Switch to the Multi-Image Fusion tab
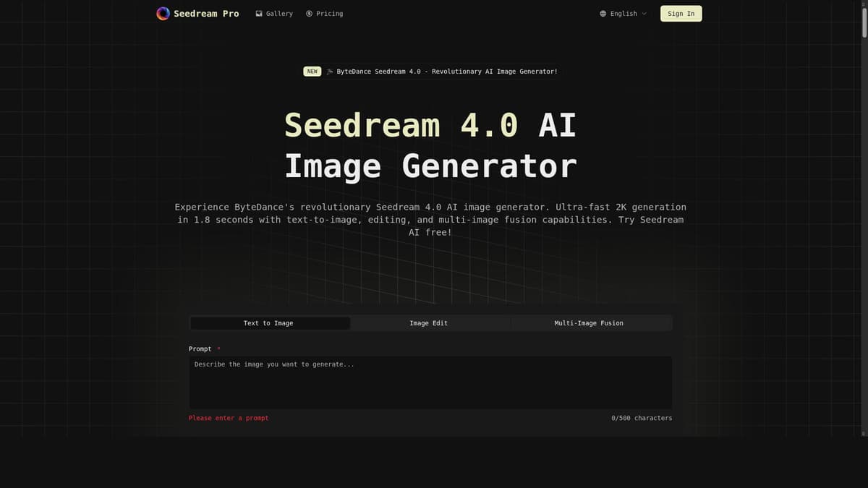The image size is (868, 488). [x=589, y=323]
